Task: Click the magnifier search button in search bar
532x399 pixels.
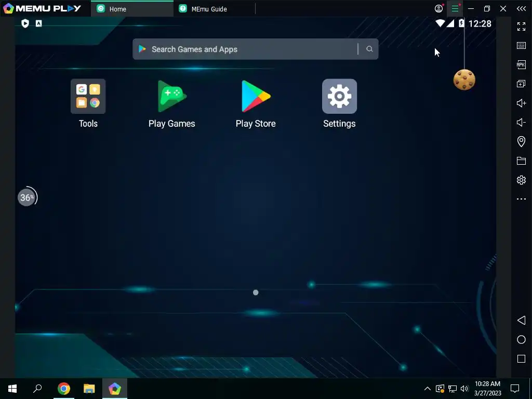Action: click(369, 49)
